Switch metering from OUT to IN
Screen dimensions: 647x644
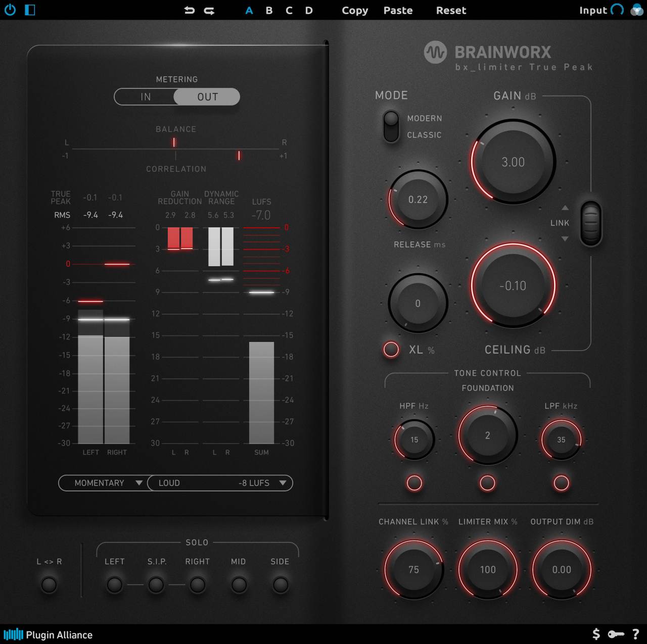click(x=146, y=96)
